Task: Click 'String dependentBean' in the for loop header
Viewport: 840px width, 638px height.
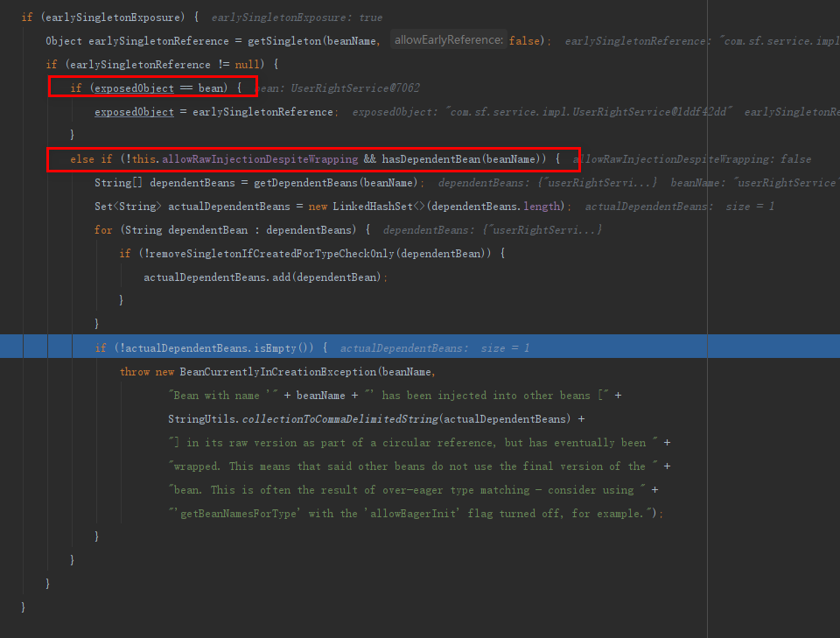Action: click(x=186, y=230)
